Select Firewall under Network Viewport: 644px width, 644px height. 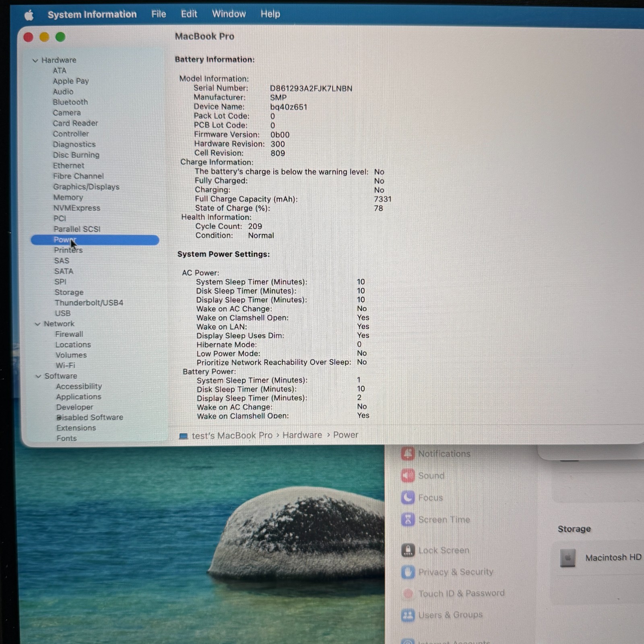point(69,334)
